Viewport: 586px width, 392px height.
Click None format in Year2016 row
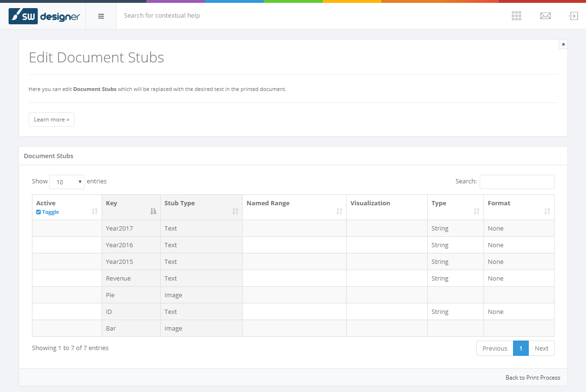coord(495,245)
